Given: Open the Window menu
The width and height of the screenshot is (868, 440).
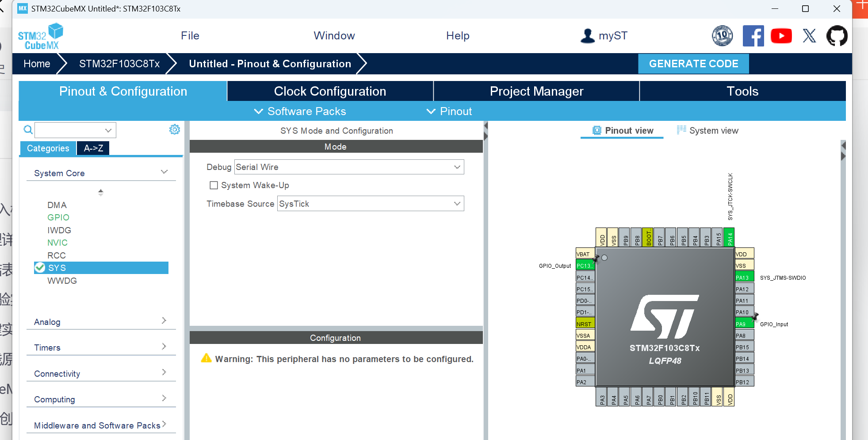Looking at the screenshot, I should 334,36.
